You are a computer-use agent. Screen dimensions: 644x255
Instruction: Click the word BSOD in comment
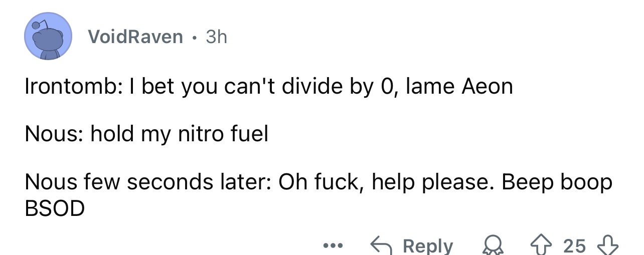(x=55, y=208)
